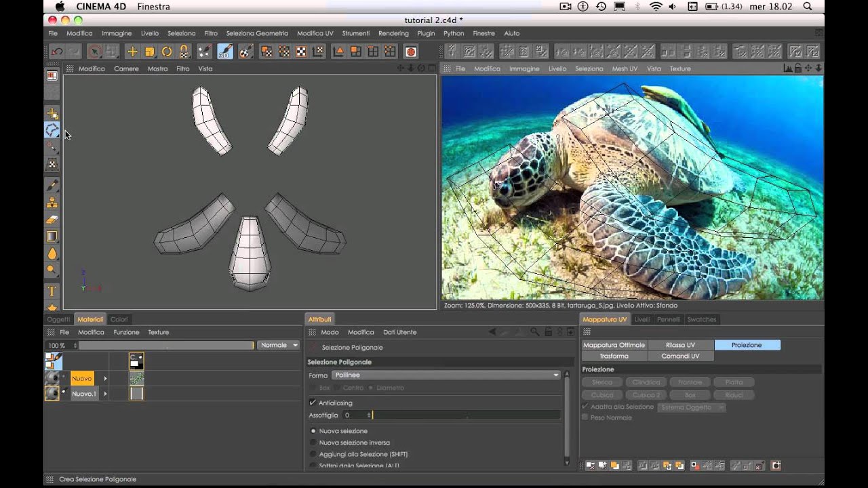Toggle the Peso Normale checkbox
The width and height of the screenshot is (868, 488).
[x=585, y=418]
